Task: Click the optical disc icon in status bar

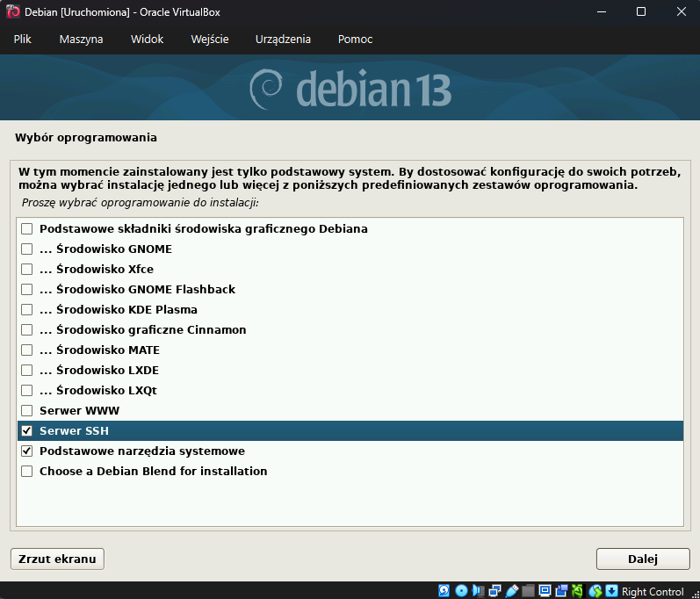Action: [x=461, y=591]
